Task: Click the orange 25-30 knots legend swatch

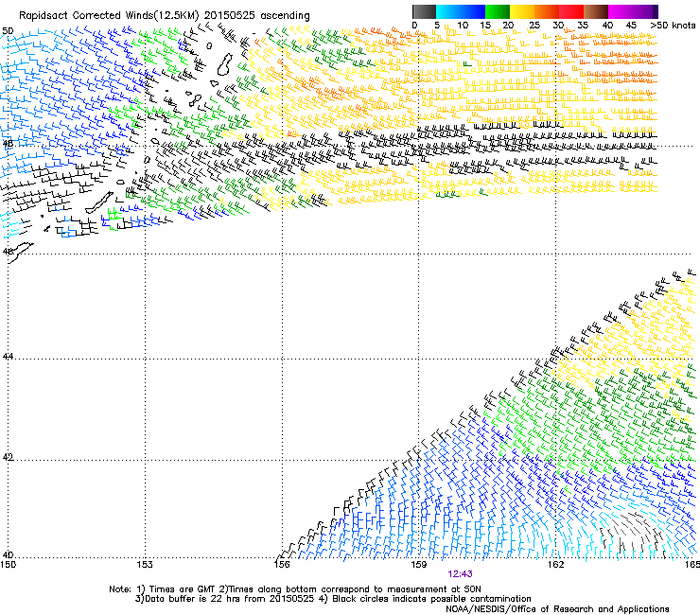Action: [x=547, y=11]
